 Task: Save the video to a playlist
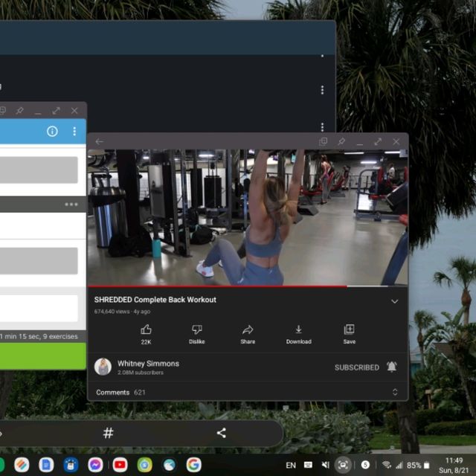[349, 329]
